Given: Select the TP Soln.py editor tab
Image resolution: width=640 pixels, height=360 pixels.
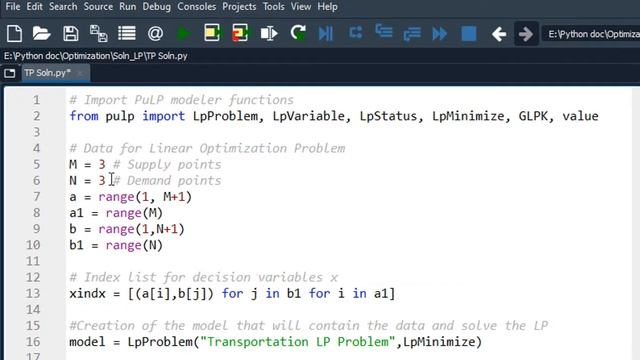Looking at the screenshot, I should pos(47,73).
